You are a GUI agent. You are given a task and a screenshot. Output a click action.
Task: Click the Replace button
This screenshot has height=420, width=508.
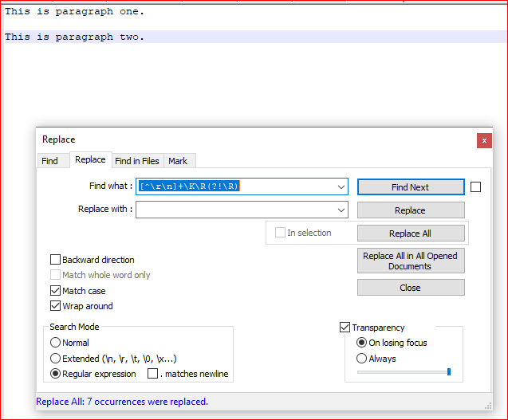(411, 210)
